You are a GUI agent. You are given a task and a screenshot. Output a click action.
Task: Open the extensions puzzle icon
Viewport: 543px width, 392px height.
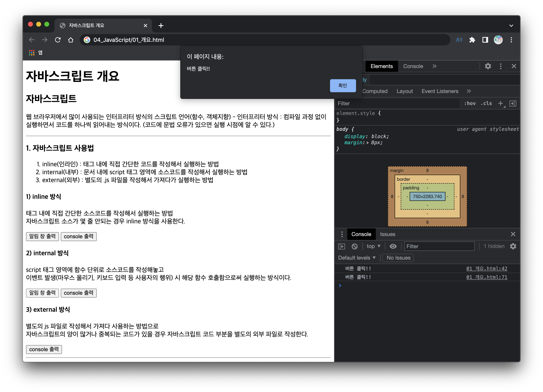(x=472, y=40)
